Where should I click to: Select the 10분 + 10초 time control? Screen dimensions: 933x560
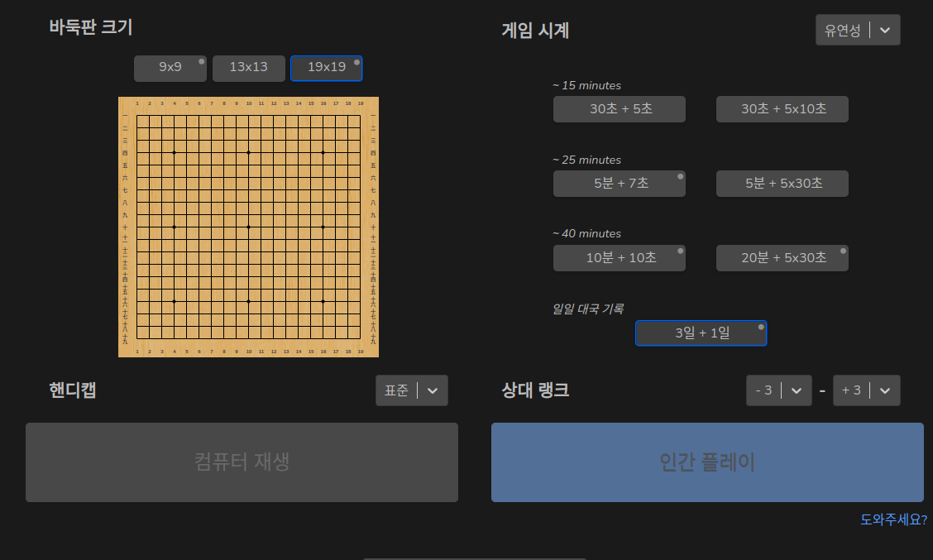619,258
